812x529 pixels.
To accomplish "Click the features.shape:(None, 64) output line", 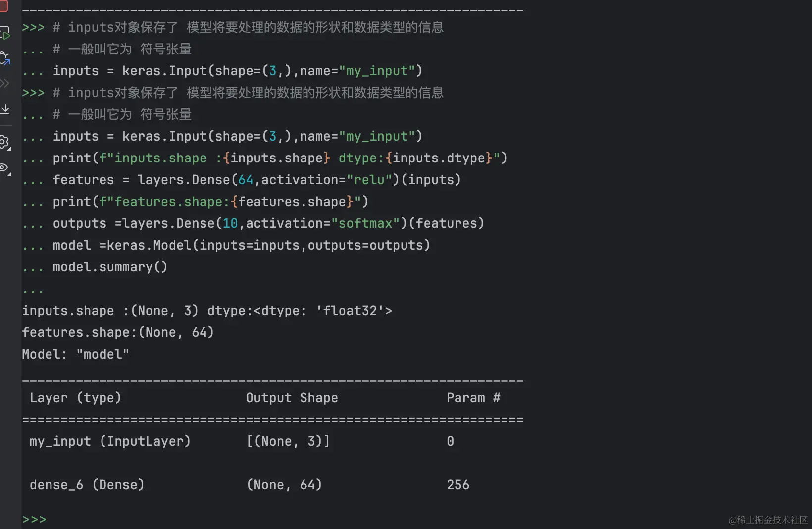I will [x=117, y=332].
